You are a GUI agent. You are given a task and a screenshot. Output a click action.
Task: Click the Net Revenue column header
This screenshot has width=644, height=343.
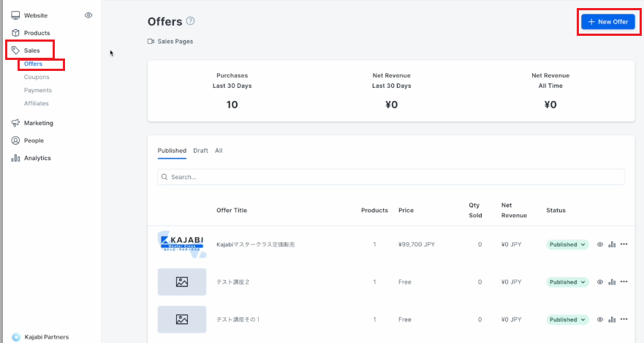(514, 211)
